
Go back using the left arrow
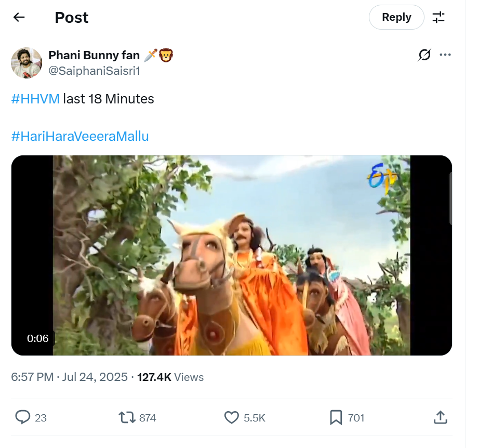[x=19, y=17]
